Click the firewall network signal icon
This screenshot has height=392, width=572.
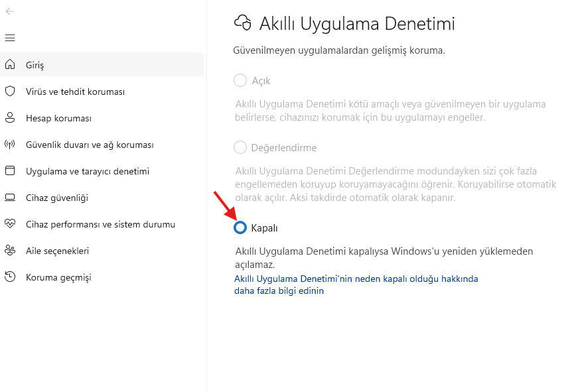pyautogui.click(x=10, y=145)
